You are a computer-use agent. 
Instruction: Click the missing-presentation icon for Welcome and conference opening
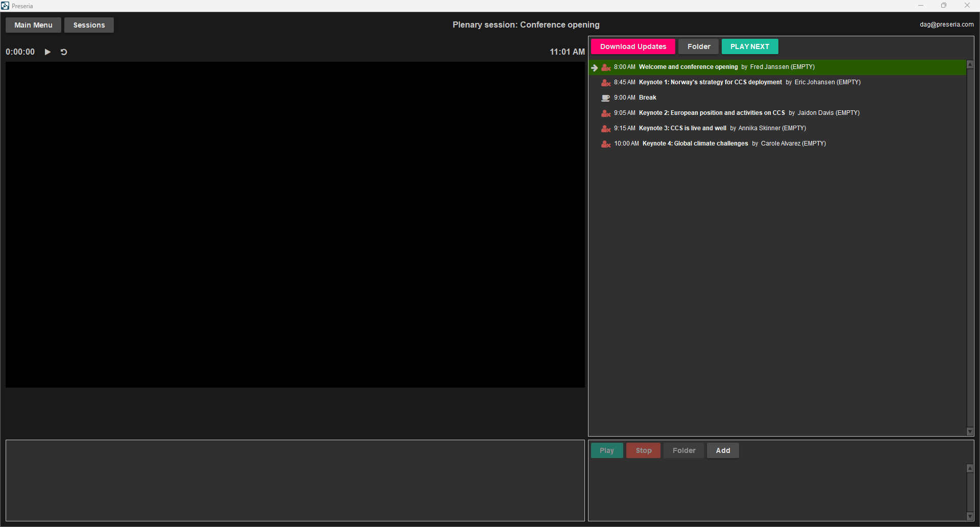[x=606, y=67]
